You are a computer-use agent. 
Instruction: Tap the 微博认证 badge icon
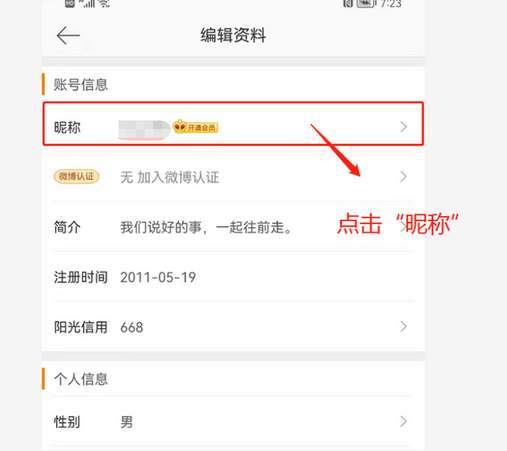76,176
